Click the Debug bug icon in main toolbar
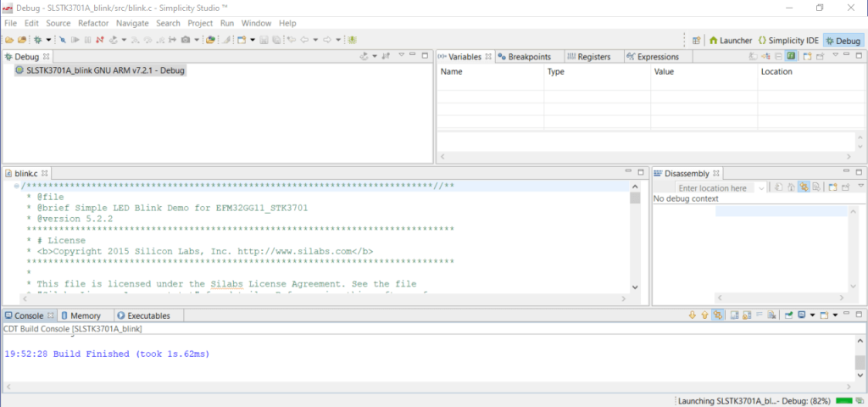Image resolution: width=868 pixels, height=407 pixels. pyautogui.click(x=37, y=40)
